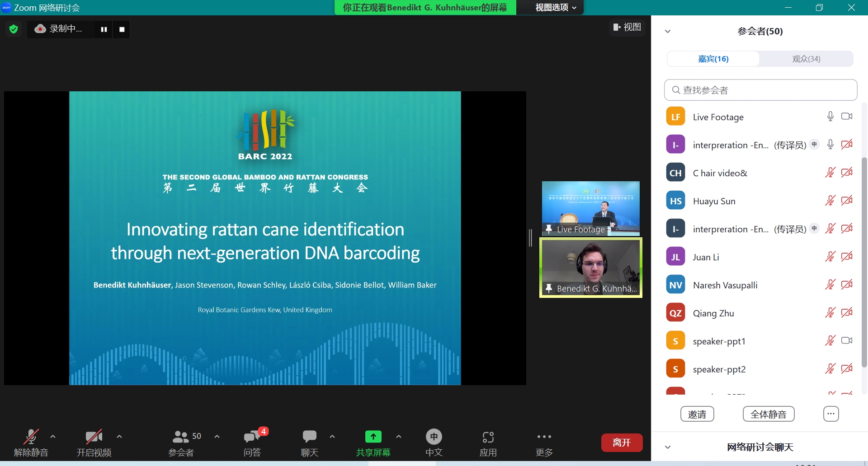Open the 视图选项 view options dropdown

(x=556, y=8)
